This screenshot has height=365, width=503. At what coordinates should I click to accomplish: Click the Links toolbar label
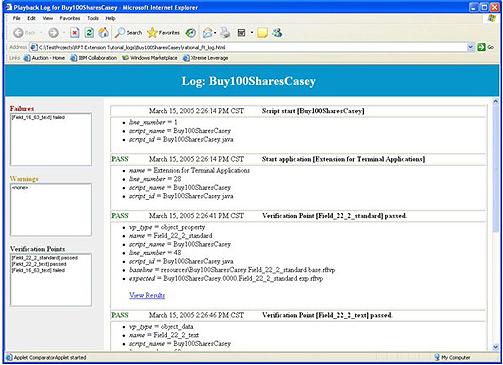[14, 58]
